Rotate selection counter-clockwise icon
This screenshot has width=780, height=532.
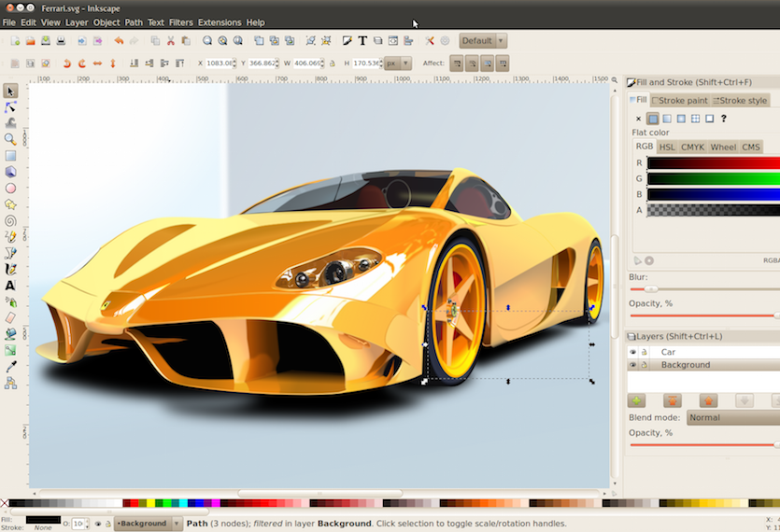coord(66,63)
